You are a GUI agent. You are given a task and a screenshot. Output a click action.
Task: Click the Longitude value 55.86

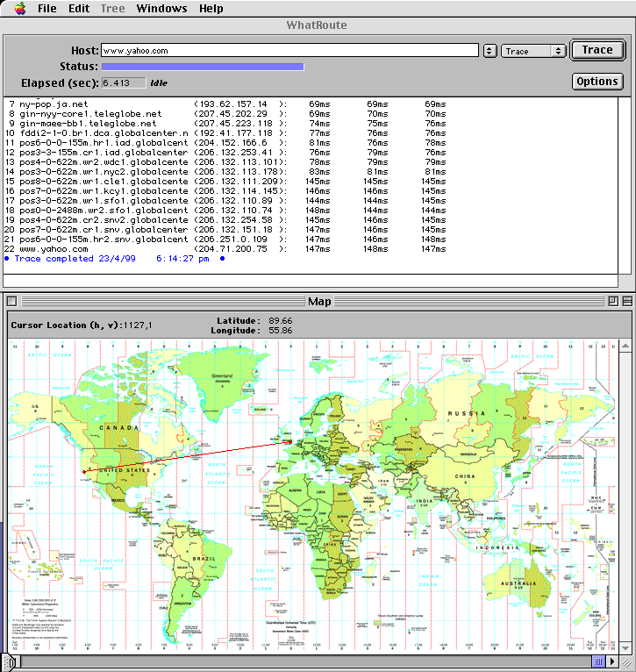[281, 331]
